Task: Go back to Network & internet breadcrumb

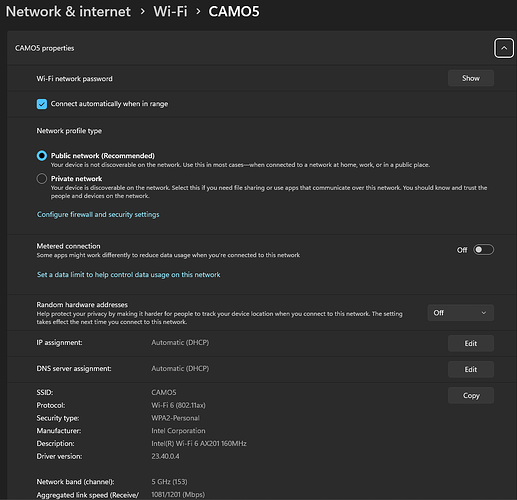Action: [68, 12]
